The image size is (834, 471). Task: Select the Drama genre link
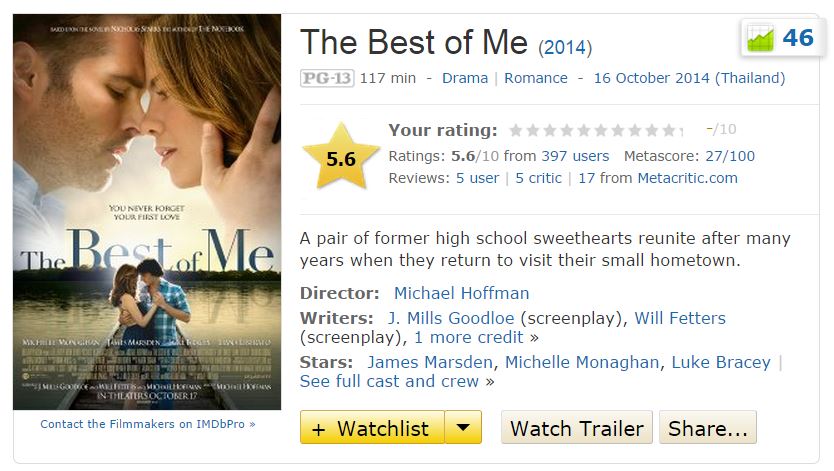(465, 78)
